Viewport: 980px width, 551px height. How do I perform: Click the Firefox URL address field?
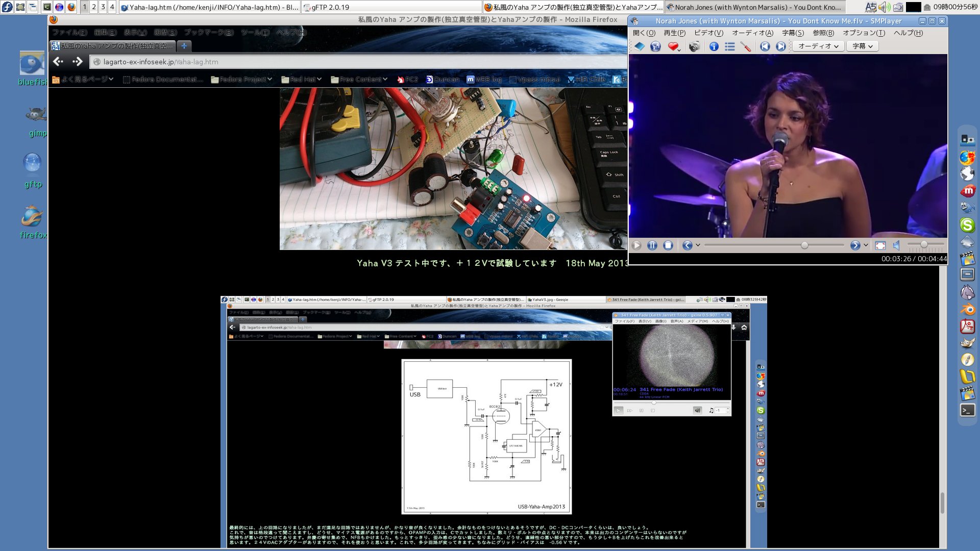[x=357, y=62]
